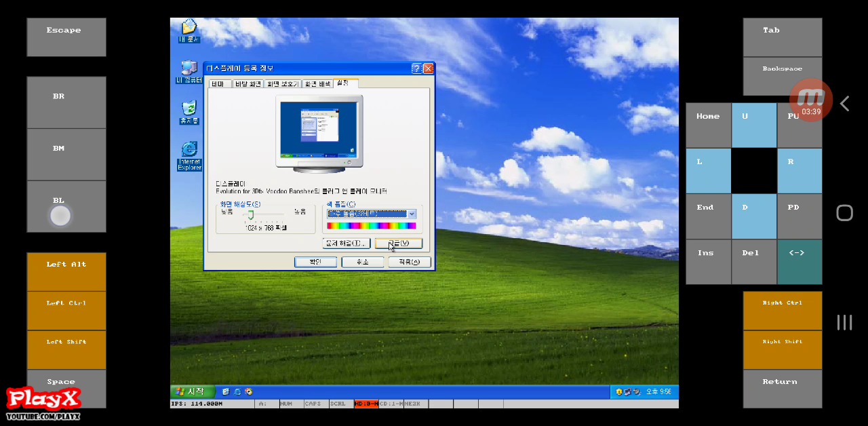Tap the BM mouse button key

[66, 155]
